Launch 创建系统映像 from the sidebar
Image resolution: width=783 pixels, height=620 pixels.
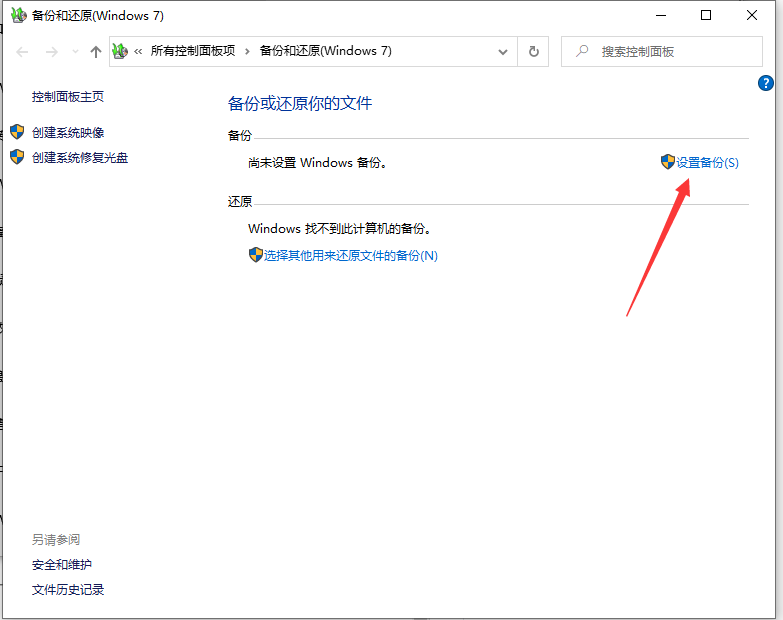click(x=68, y=132)
